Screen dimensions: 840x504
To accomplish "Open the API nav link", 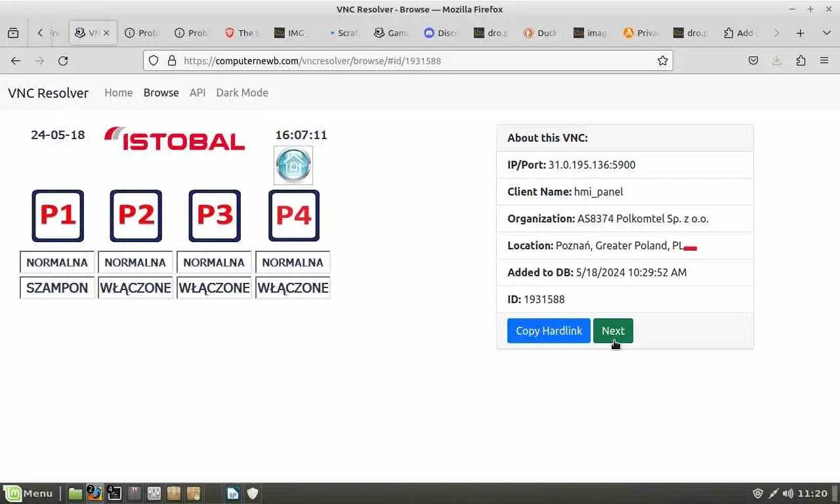I will pyautogui.click(x=198, y=93).
